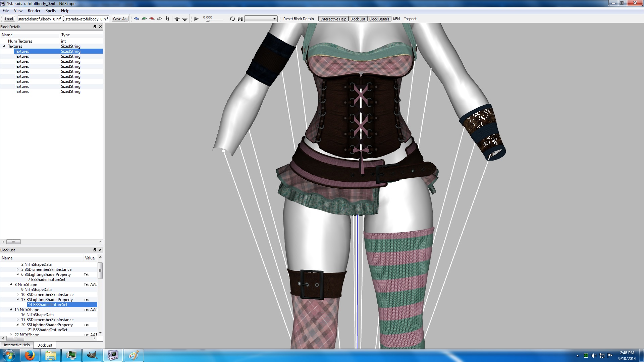
Task: Expand the 10 BSDismemberSkinInstance node
Action: pyautogui.click(x=17, y=295)
